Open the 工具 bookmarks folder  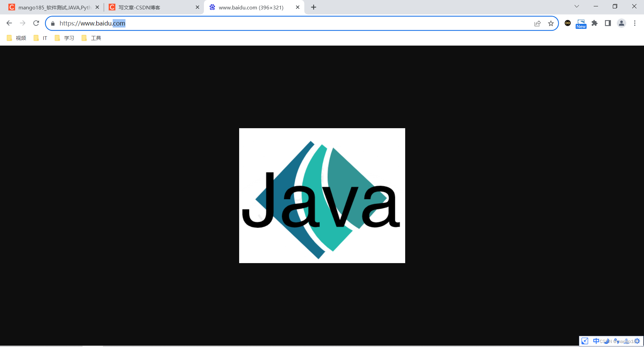91,38
